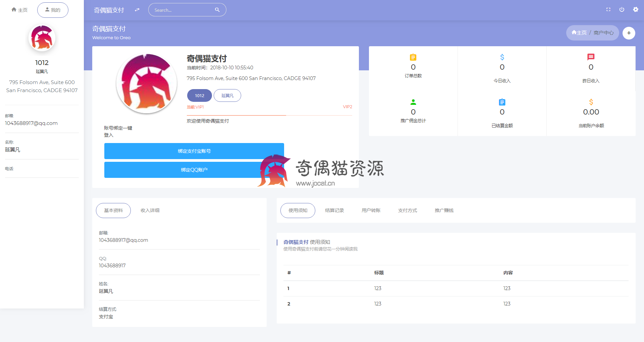This screenshot has height=342, width=644.
Task: Go to 主页 breadcrumb link
Action: (579, 32)
